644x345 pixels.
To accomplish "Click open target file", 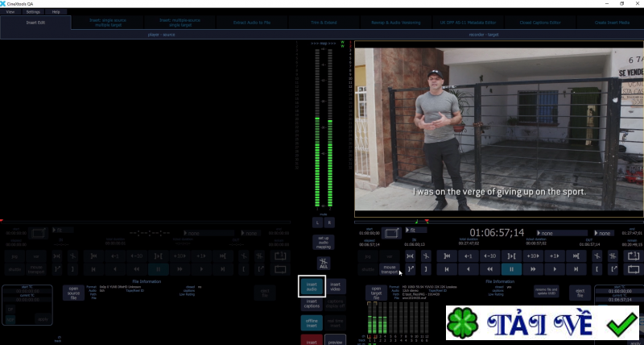I will click(x=376, y=293).
